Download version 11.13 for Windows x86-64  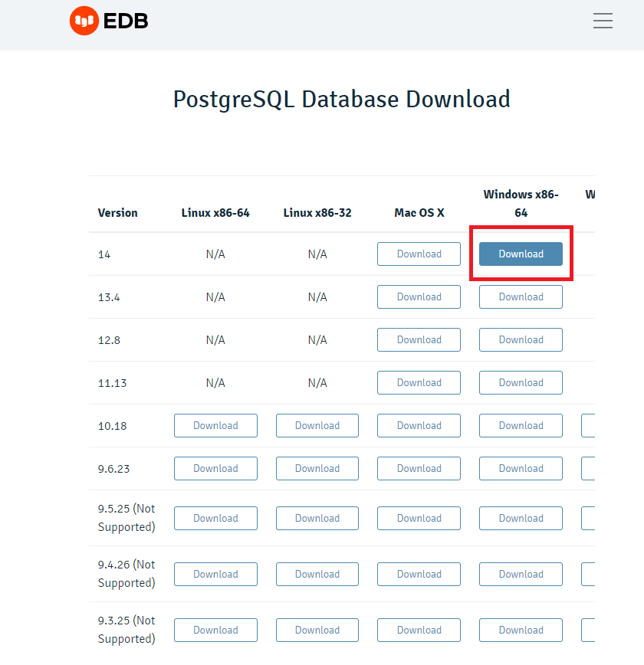pyautogui.click(x=521, y=382)
